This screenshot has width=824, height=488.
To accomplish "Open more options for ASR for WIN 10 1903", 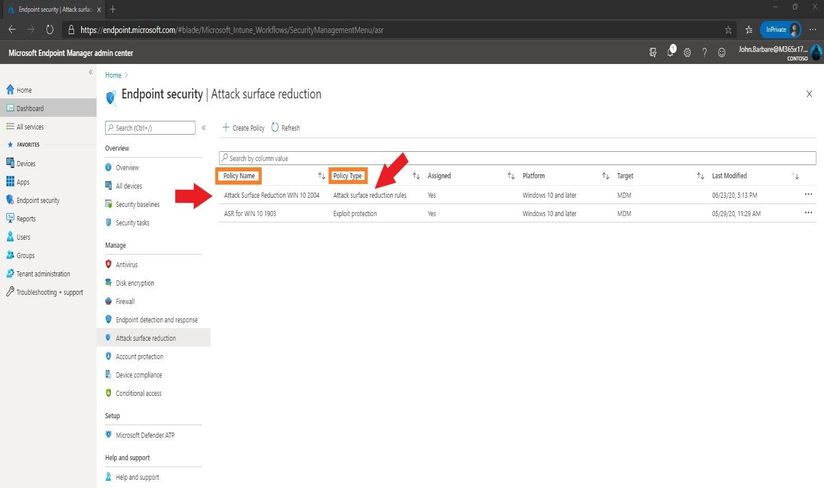I will click(x=808, y=213).
